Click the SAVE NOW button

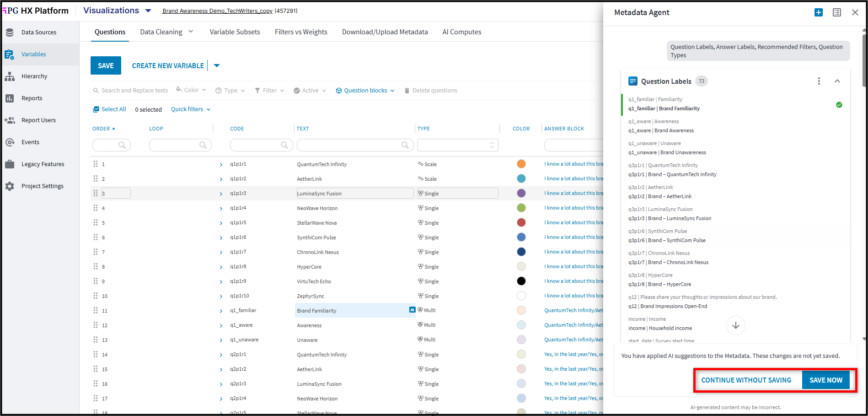[826, 380]
